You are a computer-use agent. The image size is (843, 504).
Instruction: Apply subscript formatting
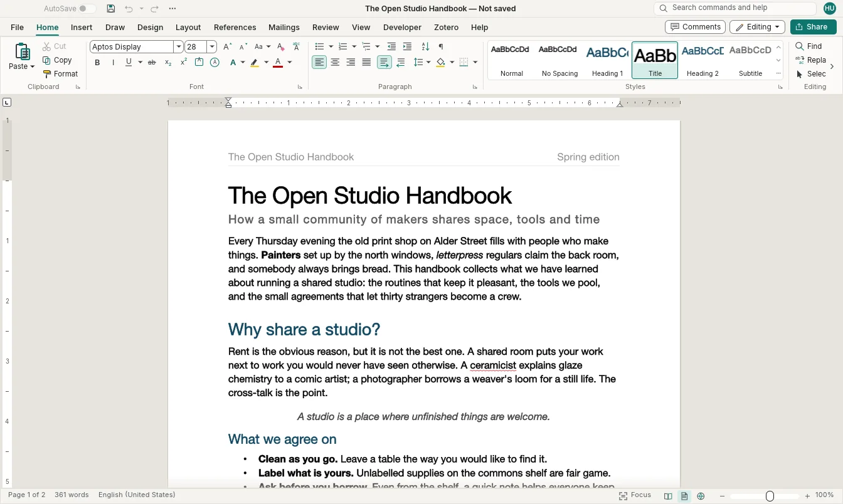168,62
